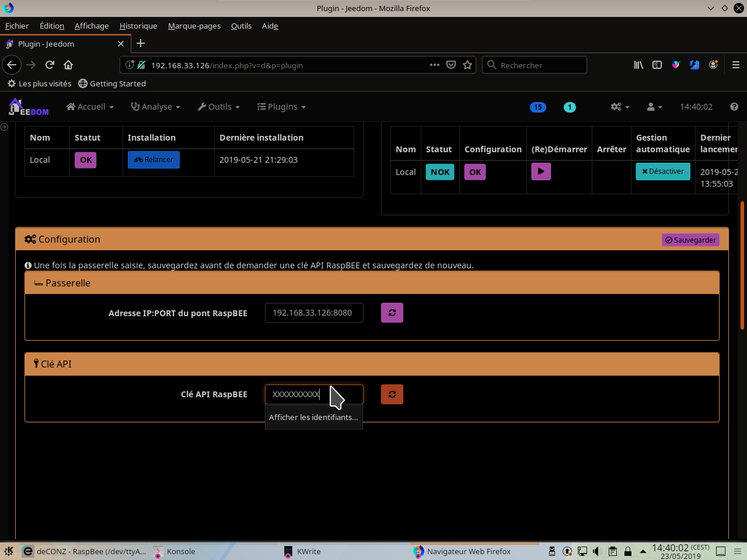Open the cyan 1 updates badge
The image size is (747, 560).
(570, 107)
